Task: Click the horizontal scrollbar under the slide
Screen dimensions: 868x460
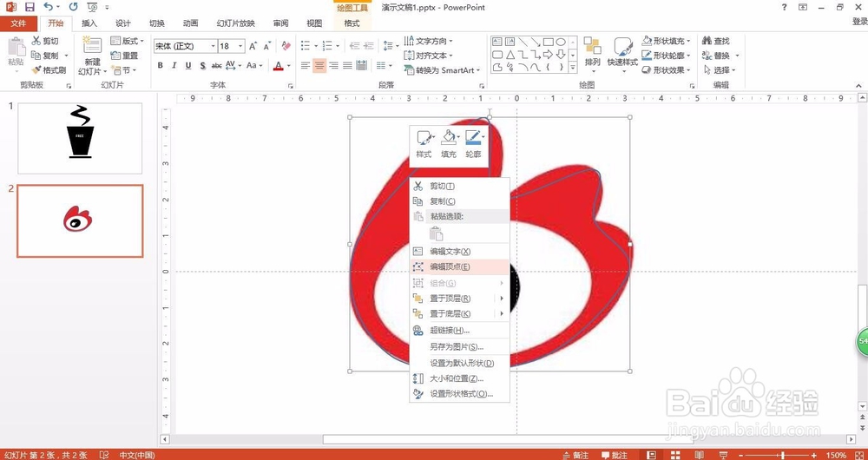Action: 508,439
